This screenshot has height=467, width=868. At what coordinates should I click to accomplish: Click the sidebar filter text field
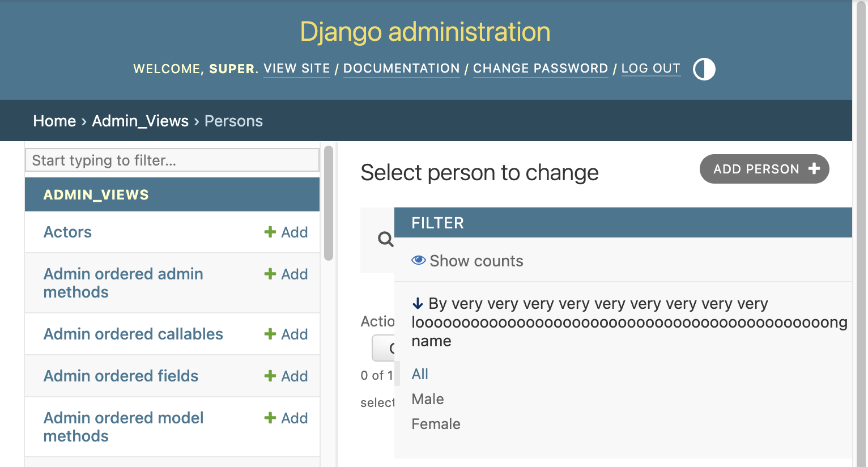pyautogui.click(x=172, y=160)
